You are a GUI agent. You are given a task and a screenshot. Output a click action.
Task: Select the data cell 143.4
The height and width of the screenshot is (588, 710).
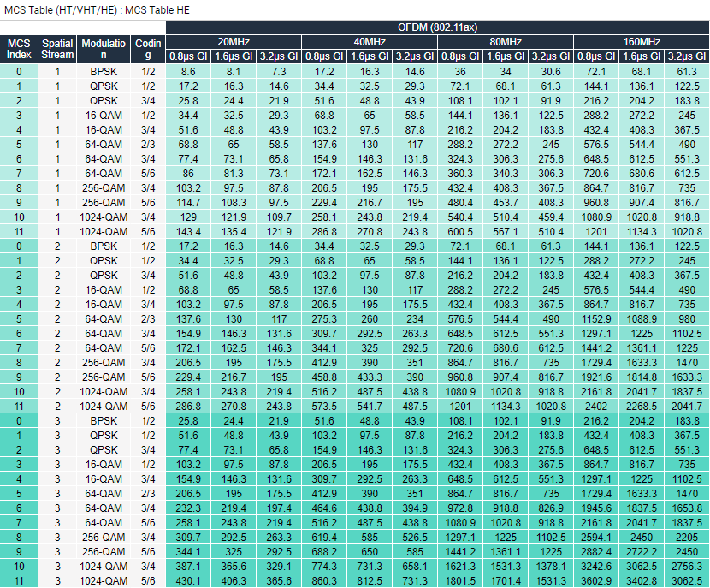(x=188, y=232)
